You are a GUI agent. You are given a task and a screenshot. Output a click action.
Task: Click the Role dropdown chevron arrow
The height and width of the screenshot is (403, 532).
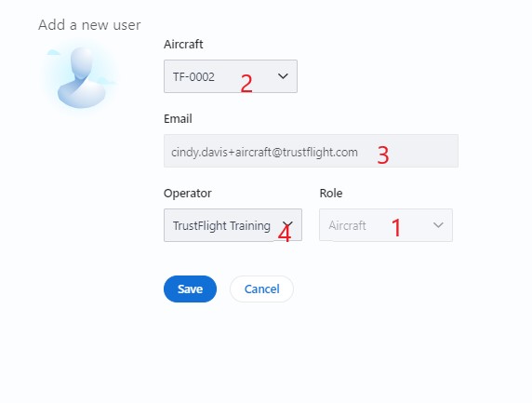pos(438,225)
